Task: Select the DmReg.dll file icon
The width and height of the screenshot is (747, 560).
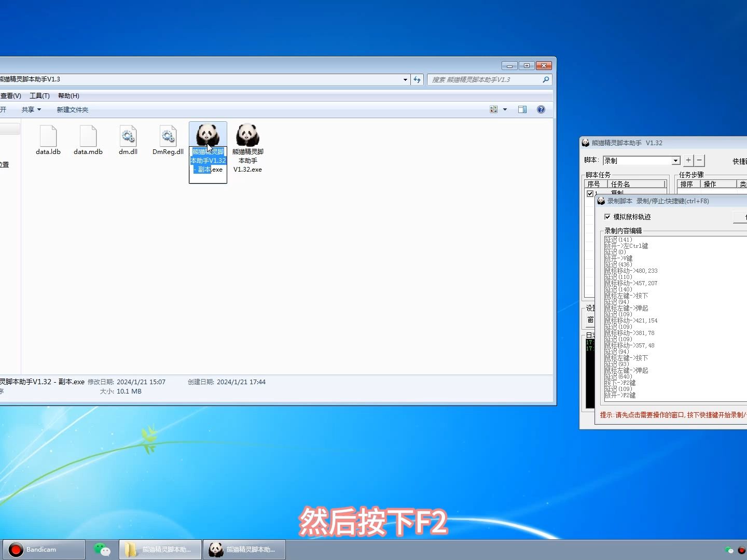Action: 168,136
